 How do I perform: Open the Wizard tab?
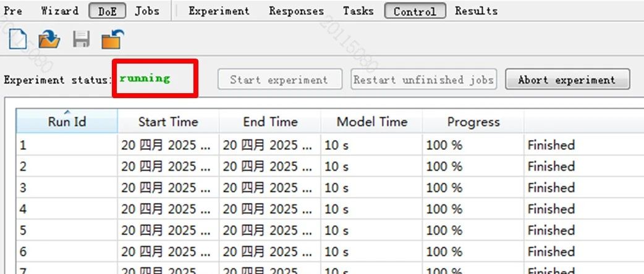coord(59,11)
